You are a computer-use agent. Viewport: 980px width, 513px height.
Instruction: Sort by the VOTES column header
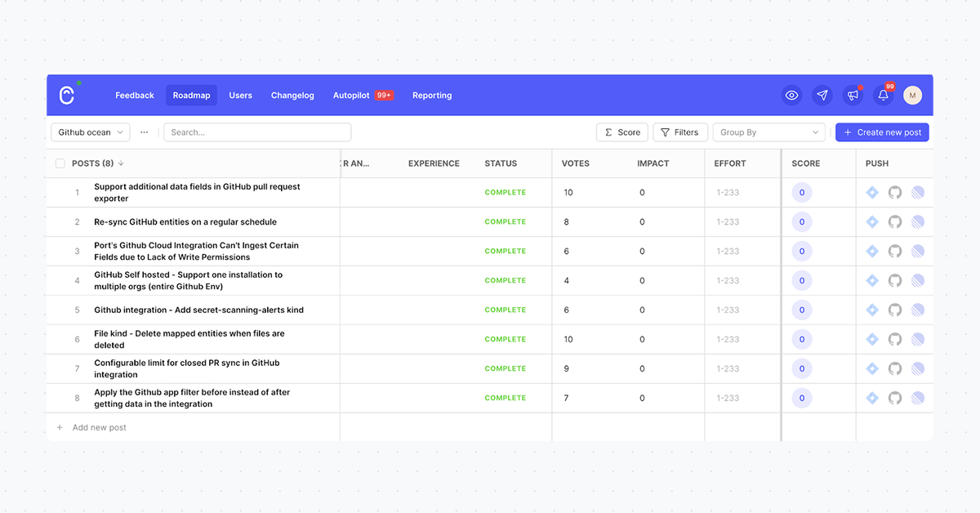[x=577, y=163]
